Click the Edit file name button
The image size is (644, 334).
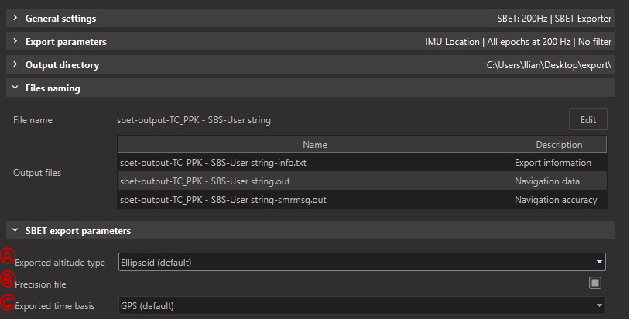(x=587, y=120)
